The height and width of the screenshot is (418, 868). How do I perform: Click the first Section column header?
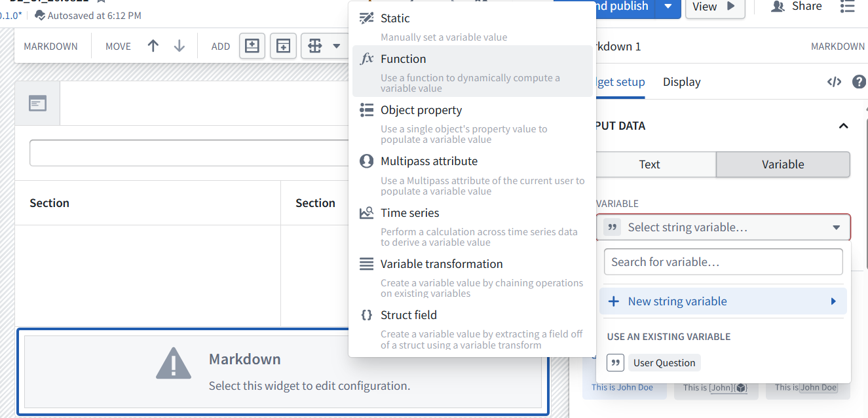pos(49,202)
